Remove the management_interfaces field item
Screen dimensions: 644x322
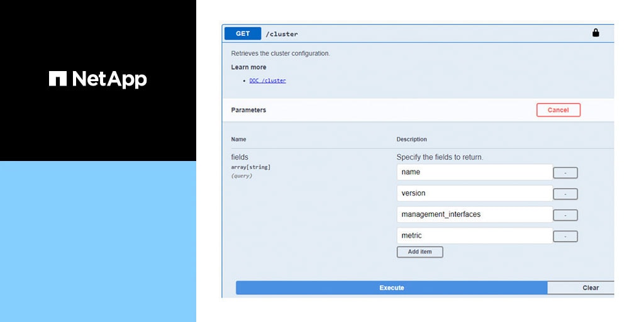(565, 215)
